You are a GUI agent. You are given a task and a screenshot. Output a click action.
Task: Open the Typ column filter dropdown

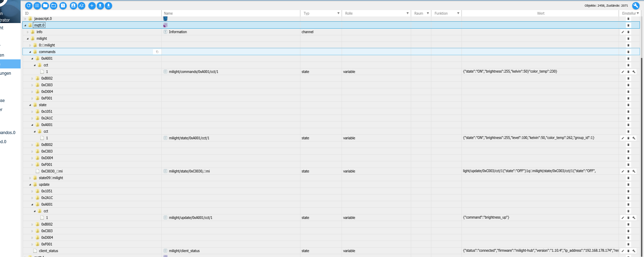pos(338,13)
